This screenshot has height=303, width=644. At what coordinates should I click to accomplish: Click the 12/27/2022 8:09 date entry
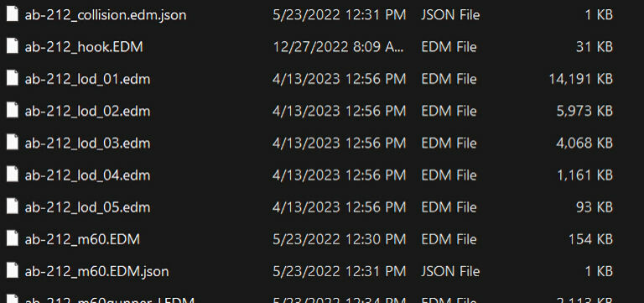(339, 47)
